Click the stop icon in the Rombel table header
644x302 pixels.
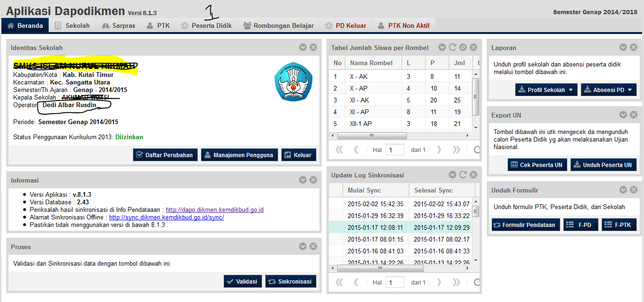(463, 47)
